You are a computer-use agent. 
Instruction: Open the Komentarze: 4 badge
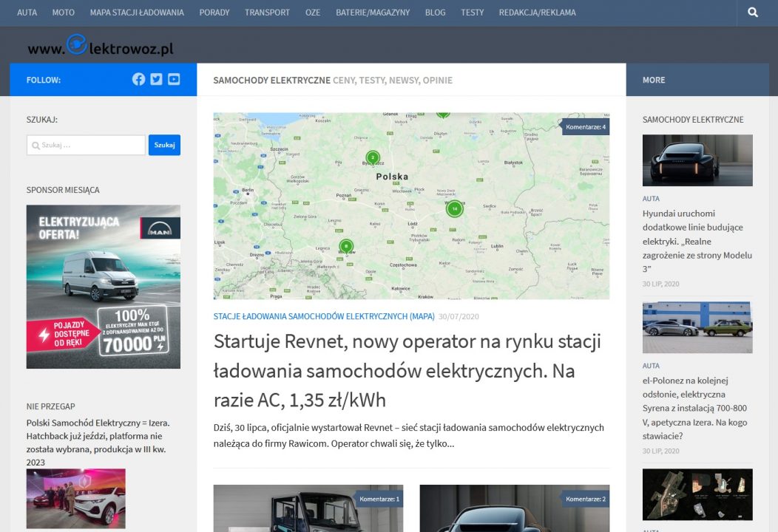[586, 127]
